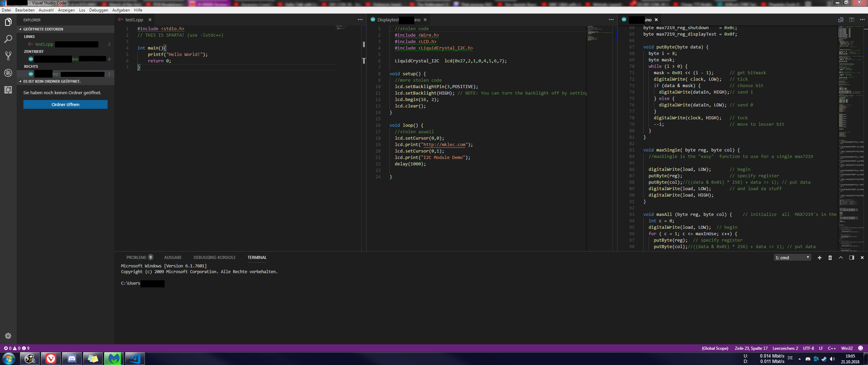The image size is (868, 365).
Task: Click the settings gear in activity bar
Action: [8, 336]
